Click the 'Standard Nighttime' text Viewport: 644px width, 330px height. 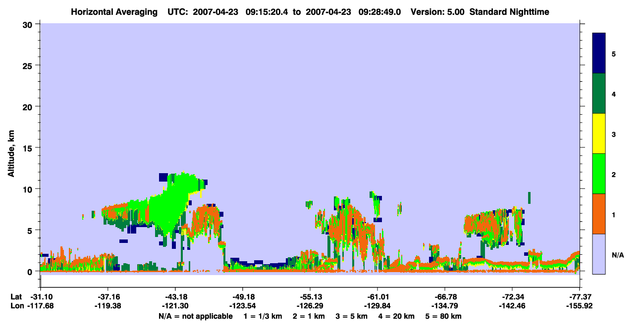pos(509,11)
